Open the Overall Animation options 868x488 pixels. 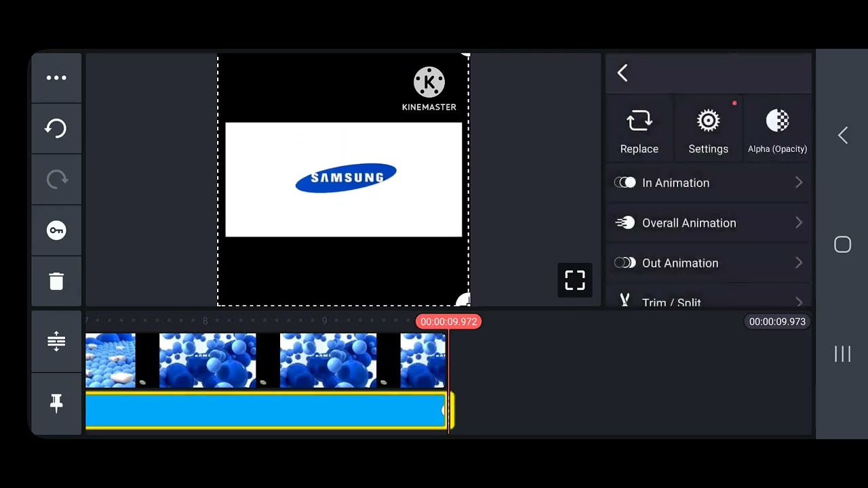[x=709, y=223]
